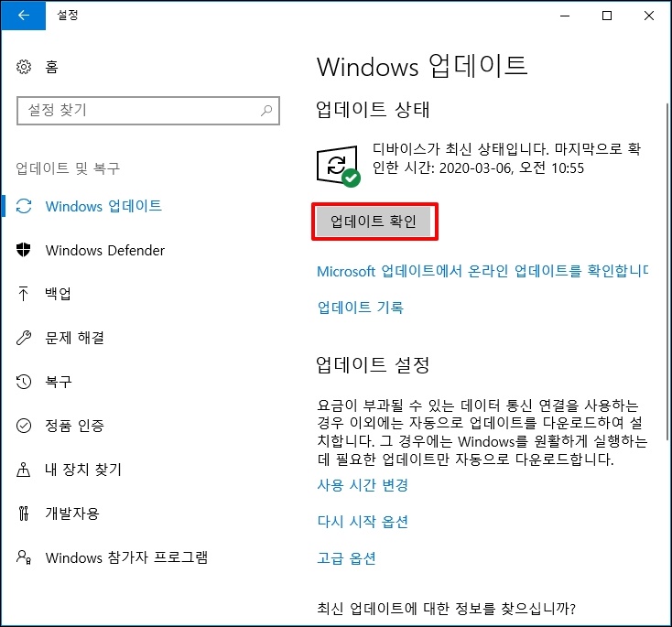Screen dimensions: 672x627
Task: Click the Windows Defender shield icon
Action: (24, 250)
